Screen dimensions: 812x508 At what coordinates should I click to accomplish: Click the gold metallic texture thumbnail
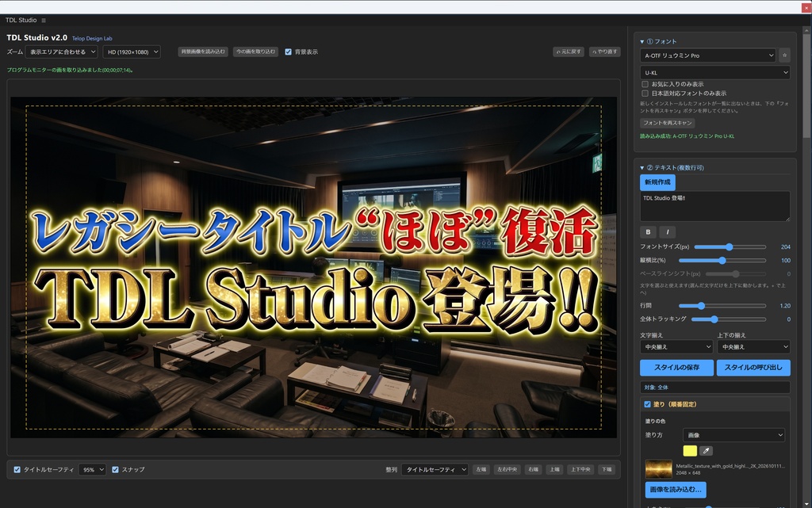658,468
